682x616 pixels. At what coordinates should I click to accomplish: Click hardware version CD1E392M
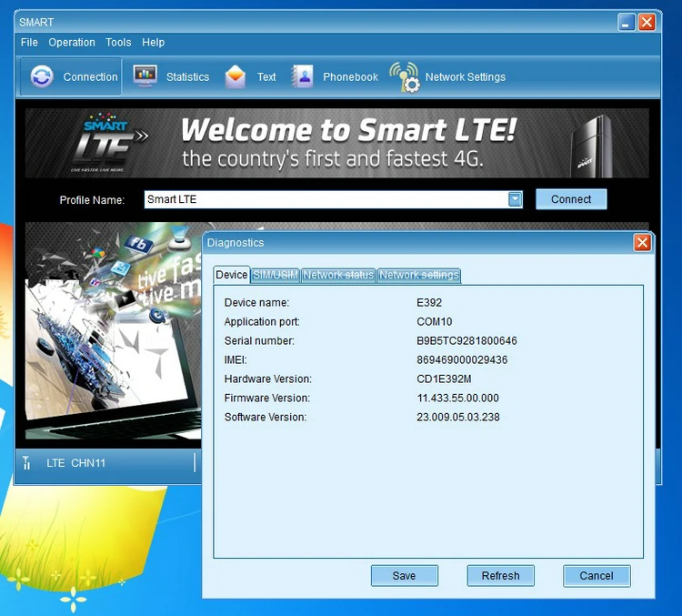(444, 379)
